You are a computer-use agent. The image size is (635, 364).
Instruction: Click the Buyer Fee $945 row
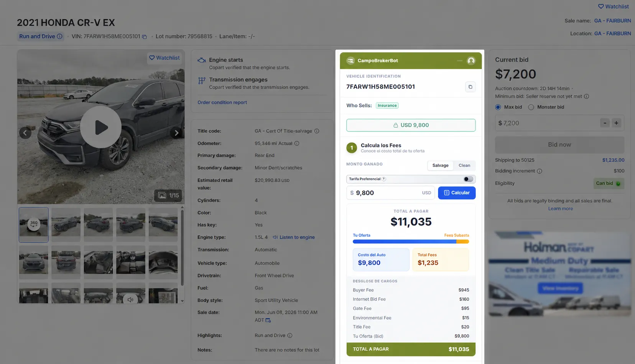coord(411,290)
